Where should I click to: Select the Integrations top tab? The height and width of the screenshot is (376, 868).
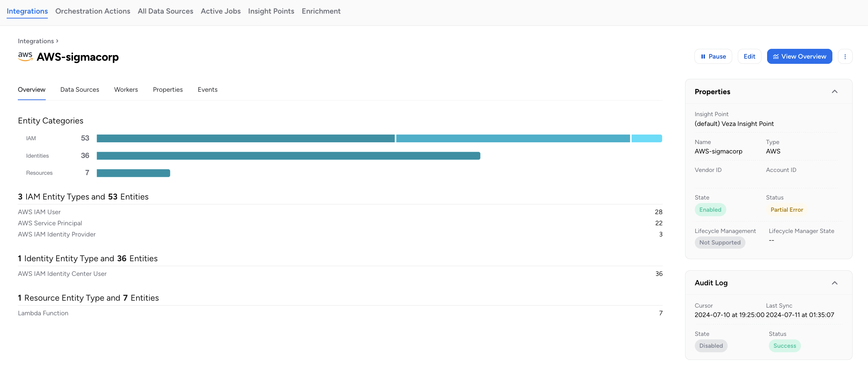pyautogui.click(x=27, y=11)
